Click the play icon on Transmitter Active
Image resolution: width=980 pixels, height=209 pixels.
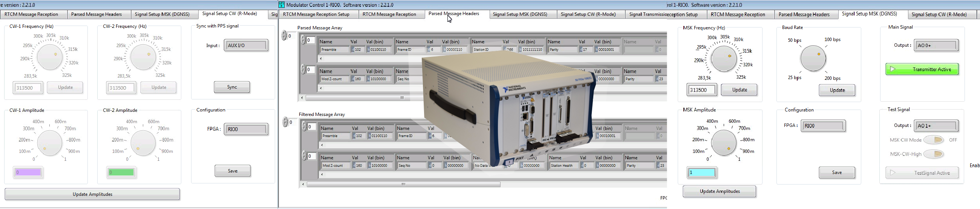(893, 69)
